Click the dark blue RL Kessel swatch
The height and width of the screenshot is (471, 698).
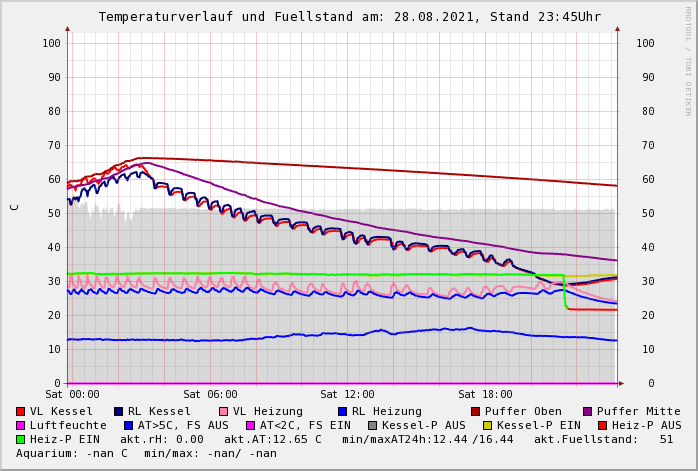click(118, 411)
